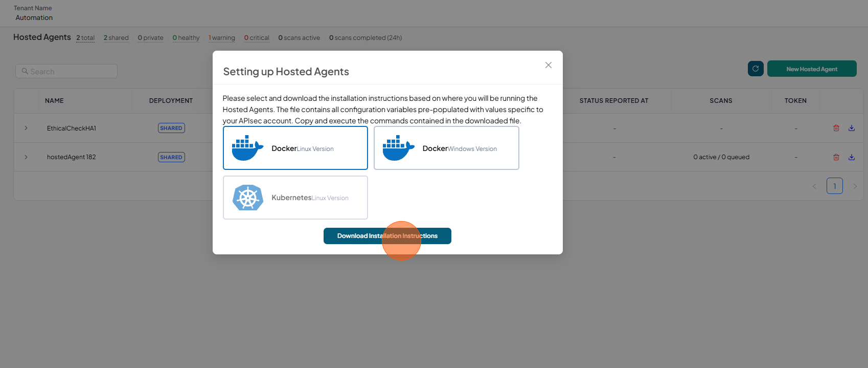Viewport: 868px width, 368px height.
Task: Download EthicalCheckHA1 agent instructions icon
Action: 852,128
